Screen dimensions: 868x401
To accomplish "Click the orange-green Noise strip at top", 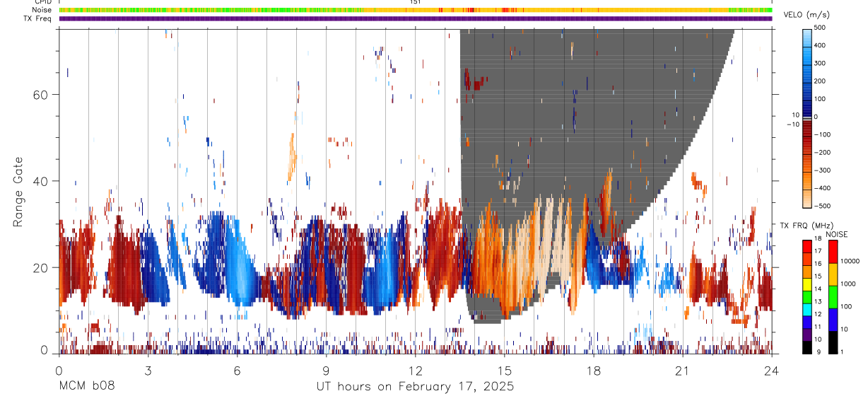I will 416,10.
